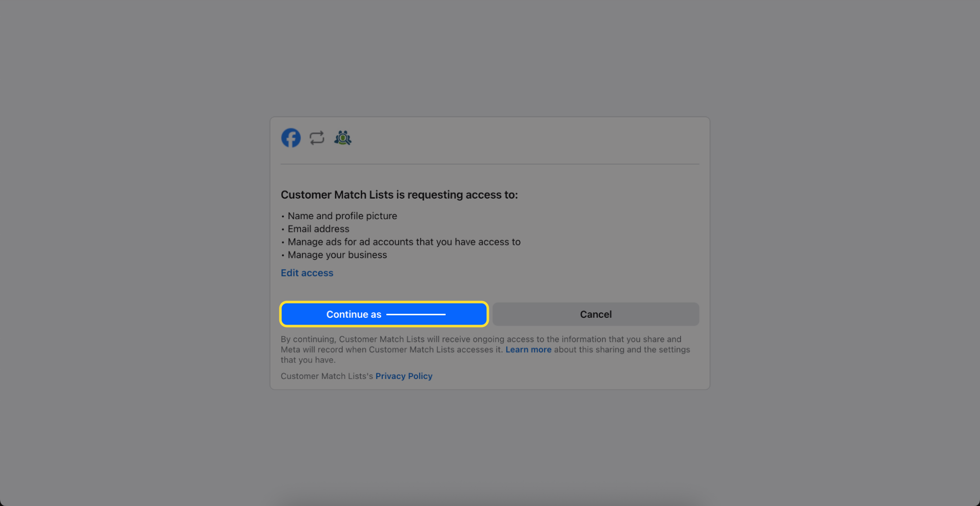Cancel the access request
980x506 pixels.
[596, 314]
